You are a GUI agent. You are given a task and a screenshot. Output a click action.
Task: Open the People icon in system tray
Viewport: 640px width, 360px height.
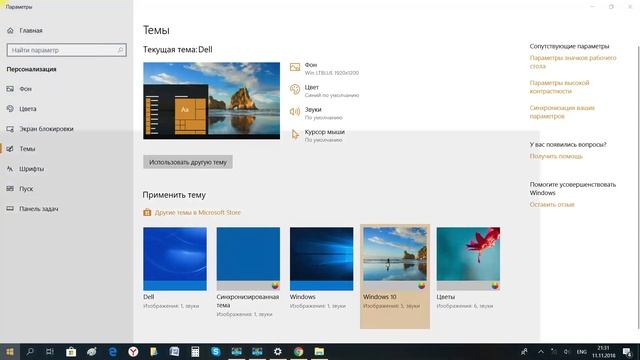pyautogui.click(x=524, y=351)
